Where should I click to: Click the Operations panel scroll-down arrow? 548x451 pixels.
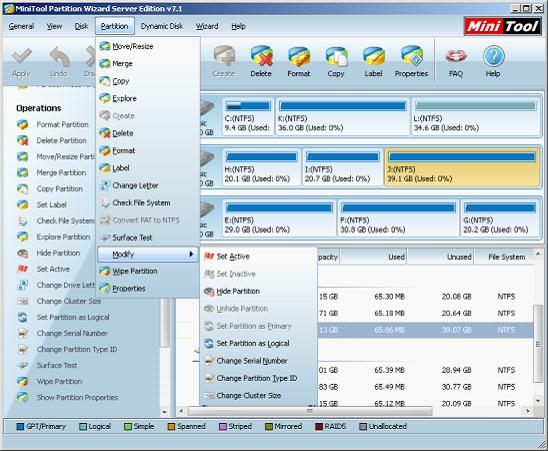coord(164,412)
